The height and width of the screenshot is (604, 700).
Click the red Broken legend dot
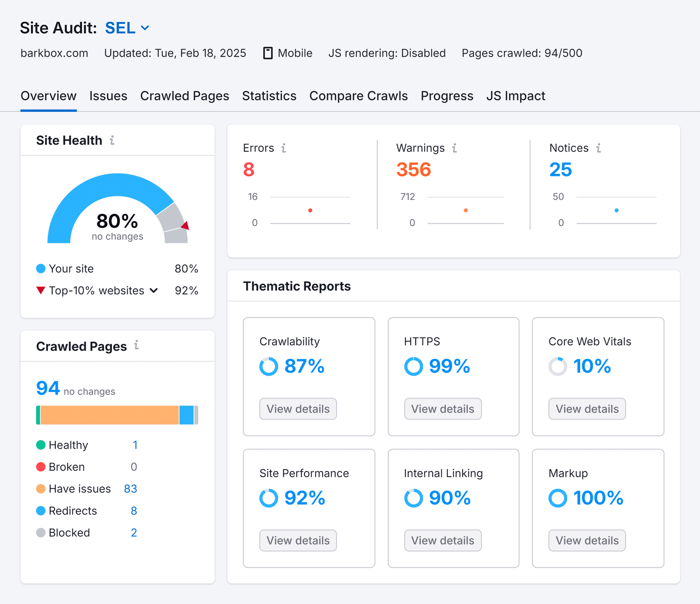click(x=41, y=467)
